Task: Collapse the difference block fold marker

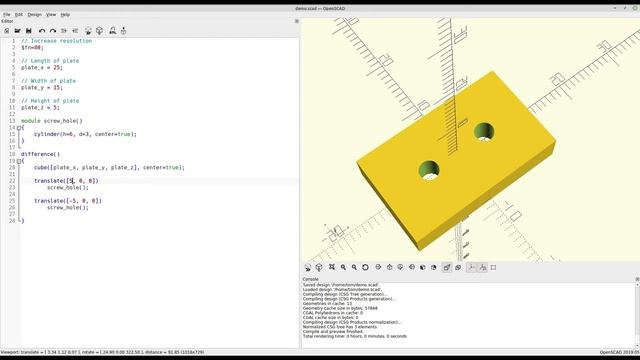Action: point(19,161)
